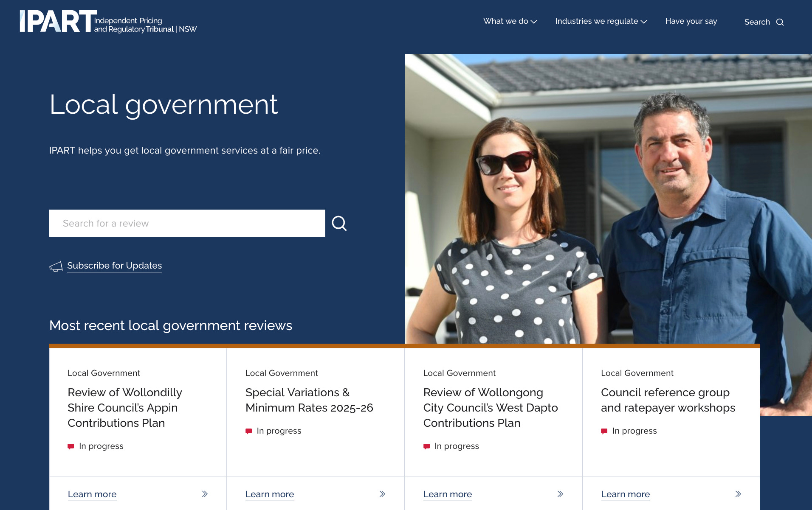The height and width of the screenshot is (510, 812).
Task: Click double-chevron arrow on Special Variations card
Action: coord(382,494)
